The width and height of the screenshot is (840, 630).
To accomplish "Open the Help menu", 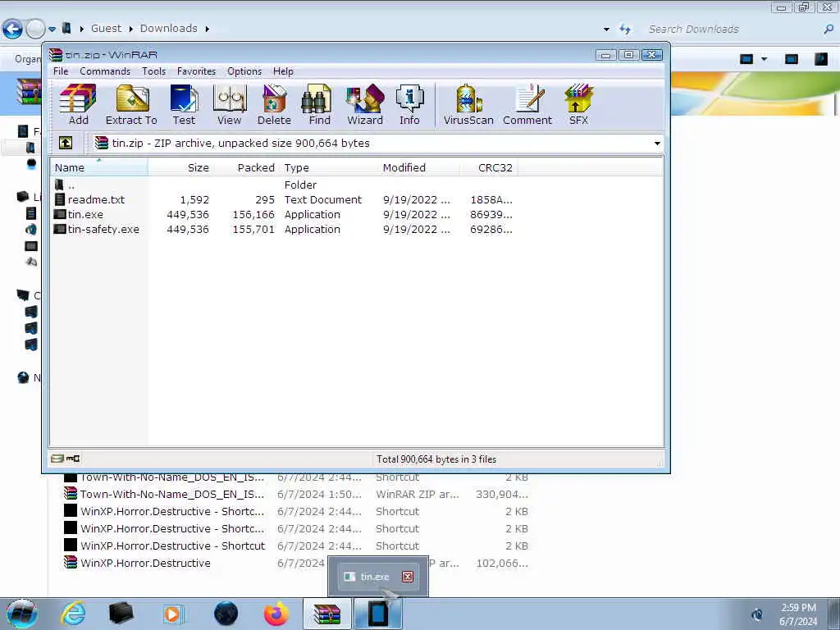I will [283, 71].
